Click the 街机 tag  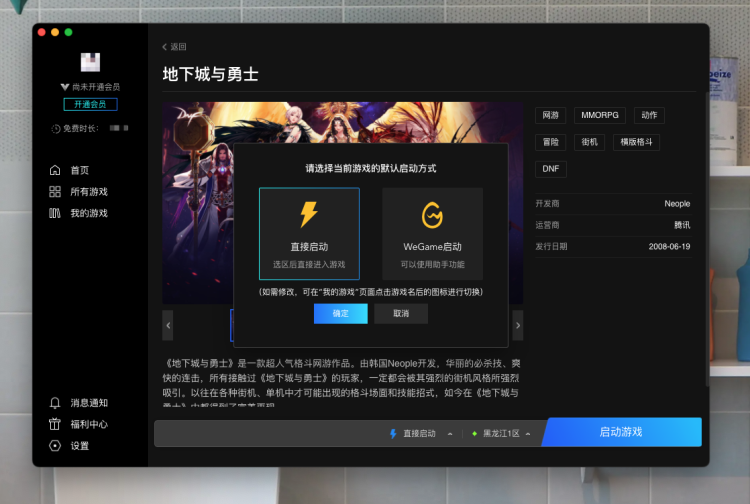pos(589,142)
